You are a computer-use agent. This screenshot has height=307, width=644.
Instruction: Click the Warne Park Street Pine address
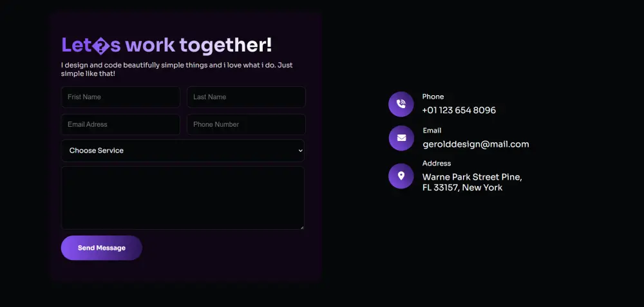pos(472,182)
